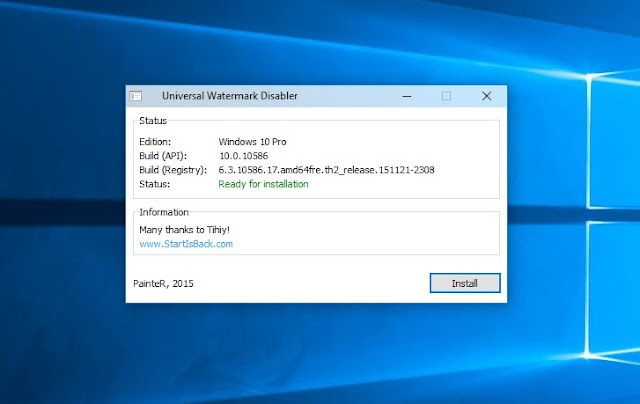The image size is (640, 404).
Task: Click the 'Edition:' label
Action: pyautogui.click(x=155, y=142)
